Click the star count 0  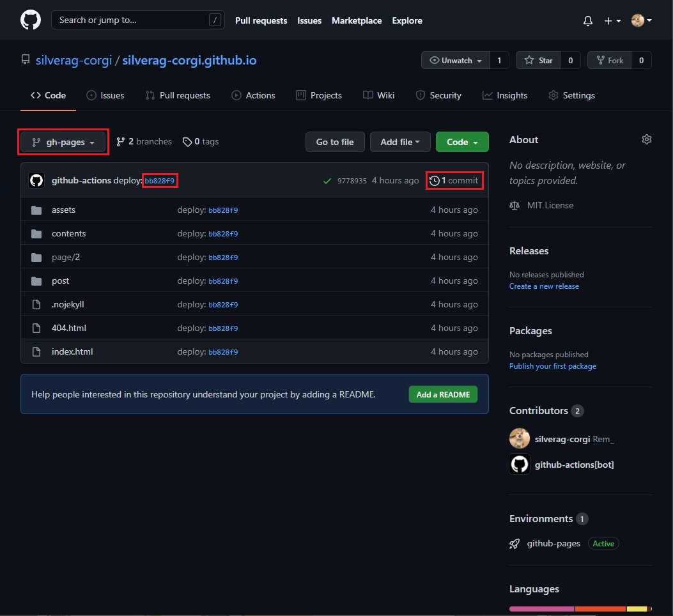[570, 60]
